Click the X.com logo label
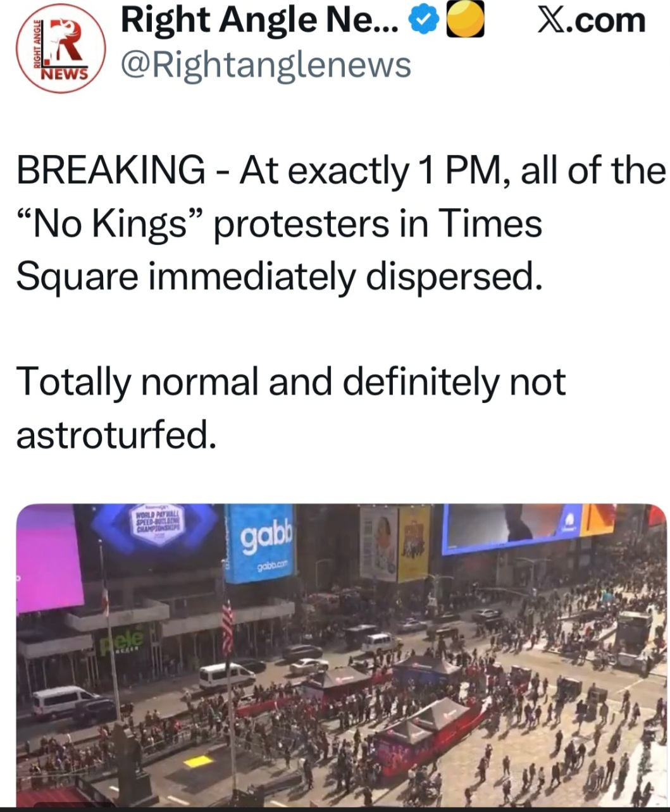This screenshot has width=670, height=812. [x=591, y=20]
